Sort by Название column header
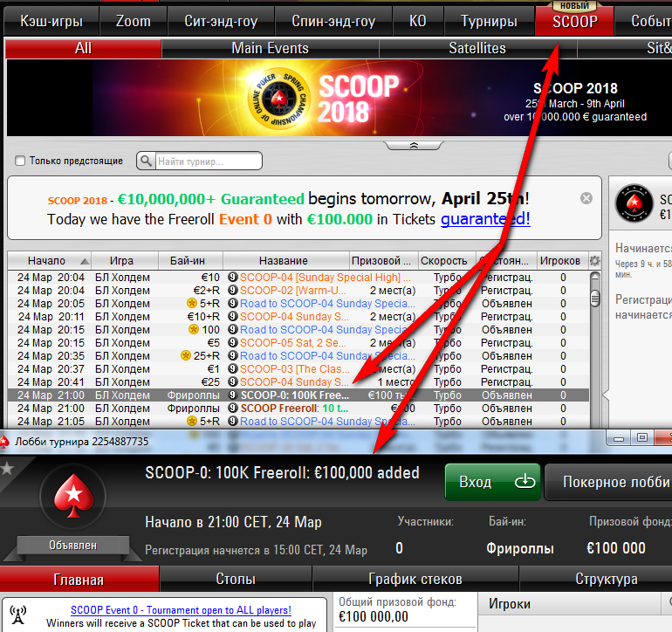Viewport: 672px width, 632px height. coord(286,261)
